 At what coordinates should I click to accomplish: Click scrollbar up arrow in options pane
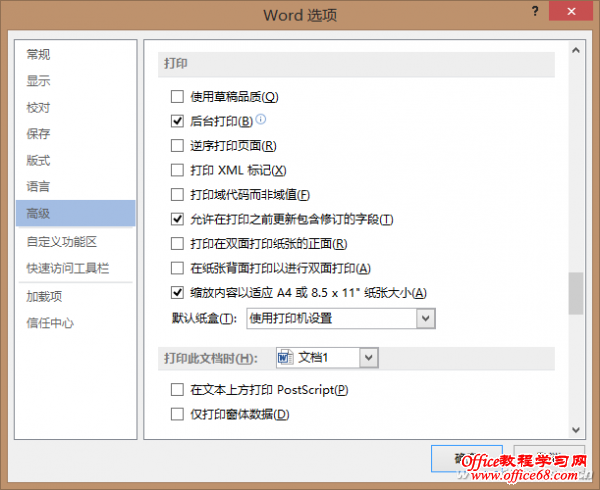(576, 50)
